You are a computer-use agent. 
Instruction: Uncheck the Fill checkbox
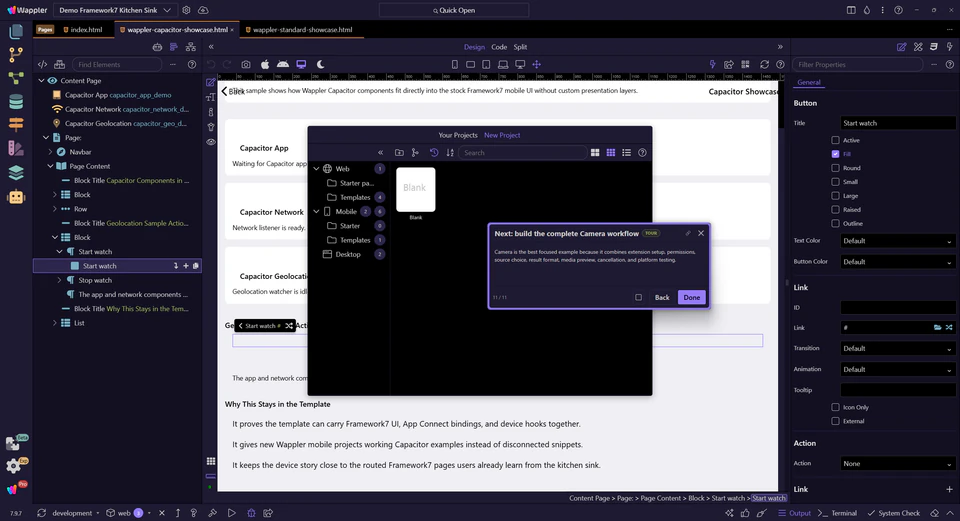835,154
